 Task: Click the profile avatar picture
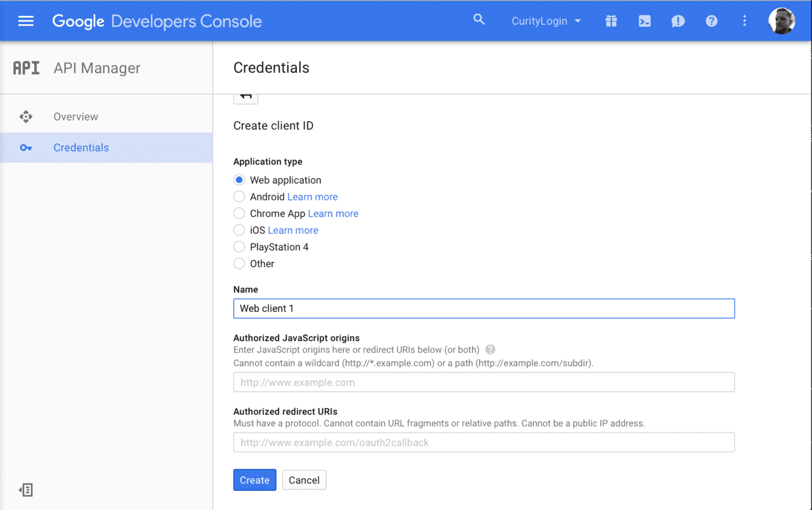782,20
